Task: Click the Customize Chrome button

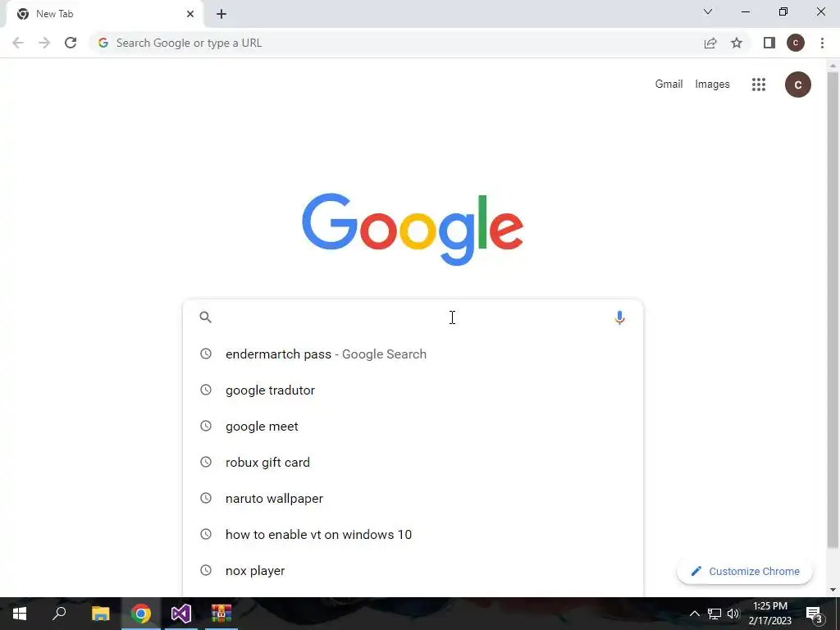Action: pyautogui.click(x=745, y=571)
